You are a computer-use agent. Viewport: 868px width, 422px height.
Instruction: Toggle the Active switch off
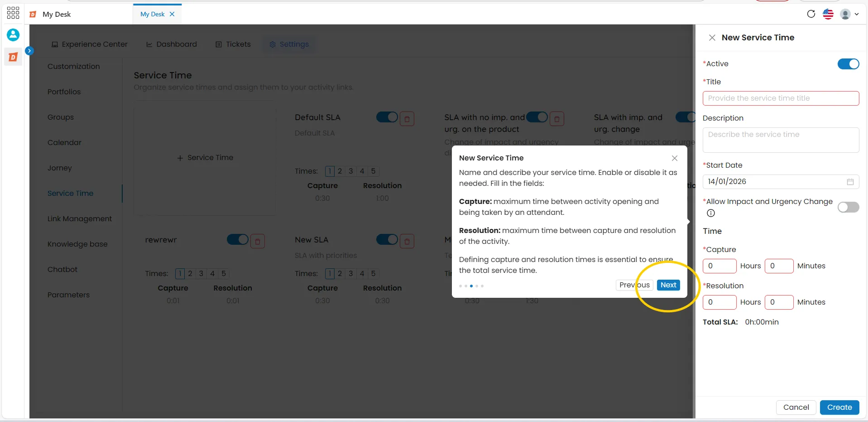click(848, 64)
